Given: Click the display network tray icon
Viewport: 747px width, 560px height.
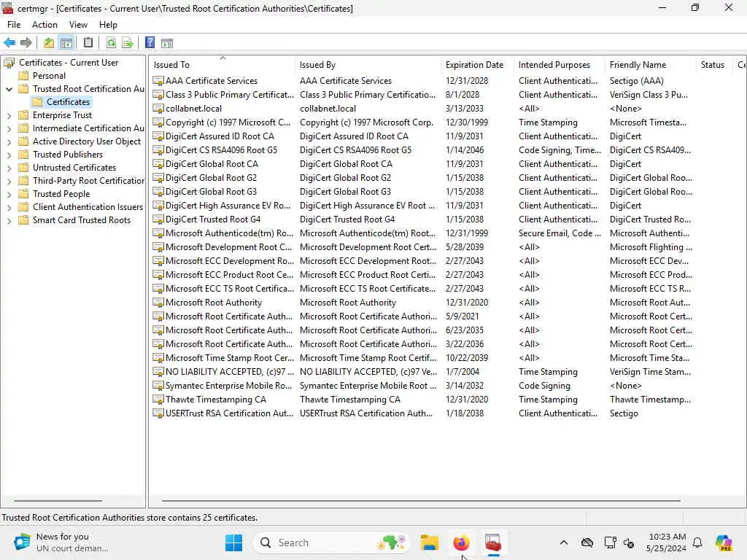Looking at the screenshot, I should [611, 542].
